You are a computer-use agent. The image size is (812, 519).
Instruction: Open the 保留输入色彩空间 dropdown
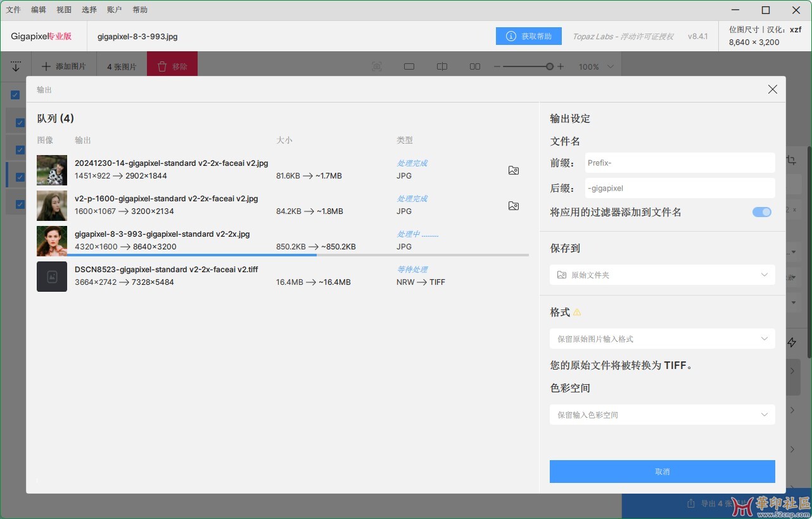pos(662,415)
